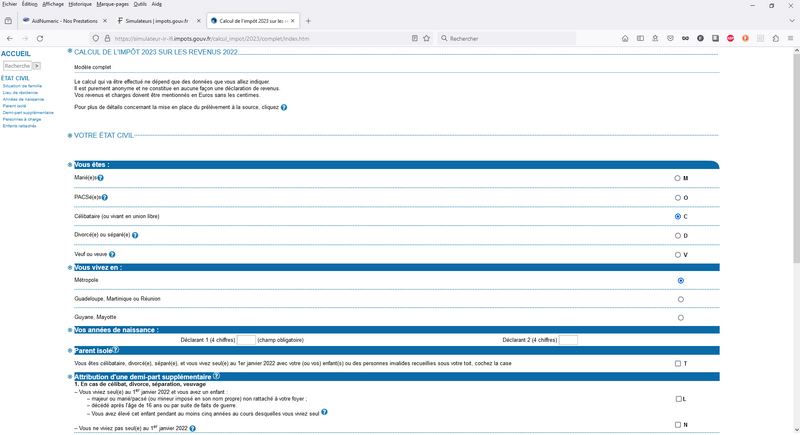This screenshot has width=800, height=435.
Task: Open the Pocket icon in toolbar
Action: 670,38
